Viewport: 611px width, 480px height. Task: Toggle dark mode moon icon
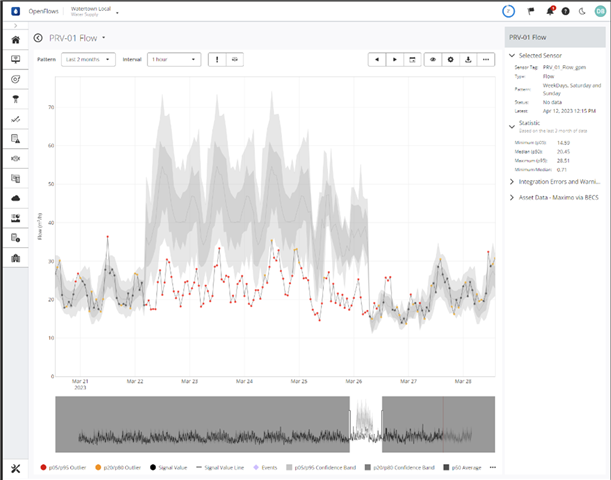[581, 12]
